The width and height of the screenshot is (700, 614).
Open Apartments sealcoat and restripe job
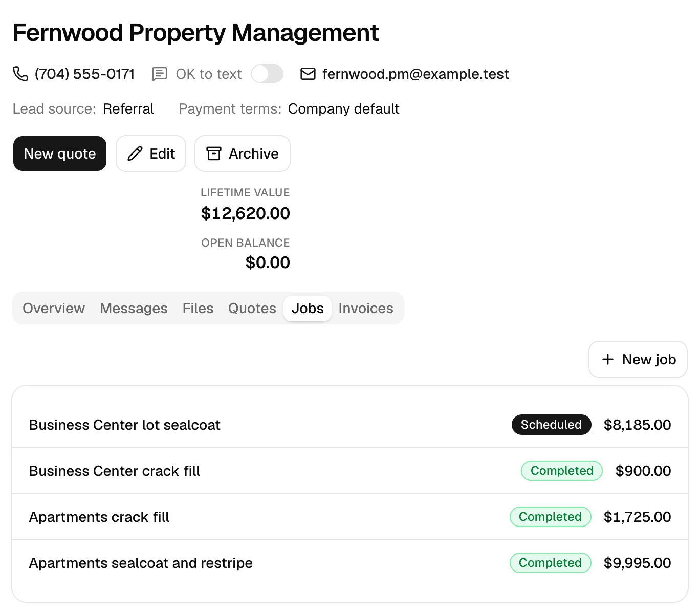350,563
